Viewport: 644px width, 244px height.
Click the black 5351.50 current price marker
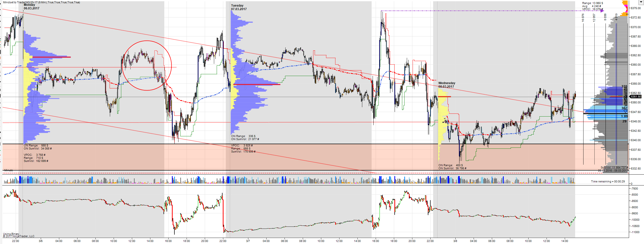[x=636, y=97]
